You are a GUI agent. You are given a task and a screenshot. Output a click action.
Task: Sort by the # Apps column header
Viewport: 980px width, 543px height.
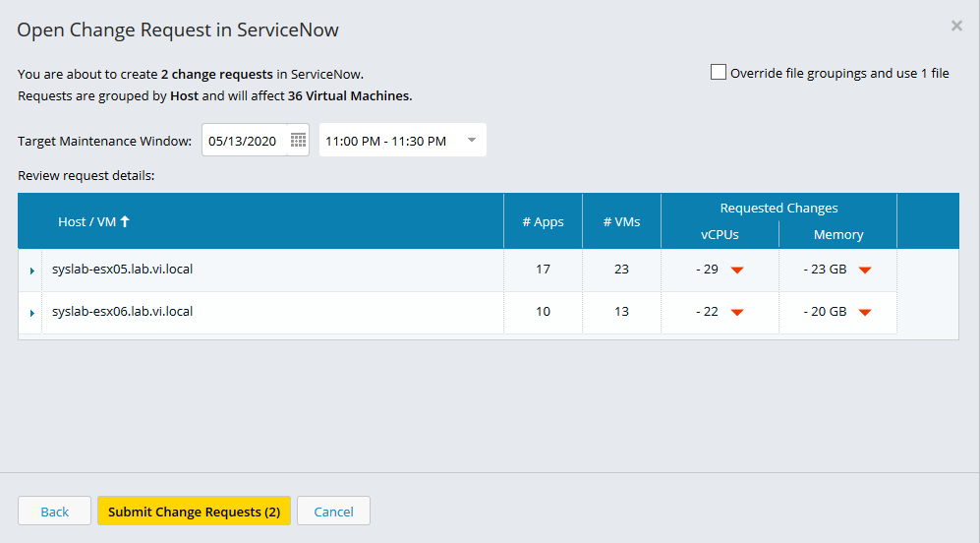pos(544,222)
